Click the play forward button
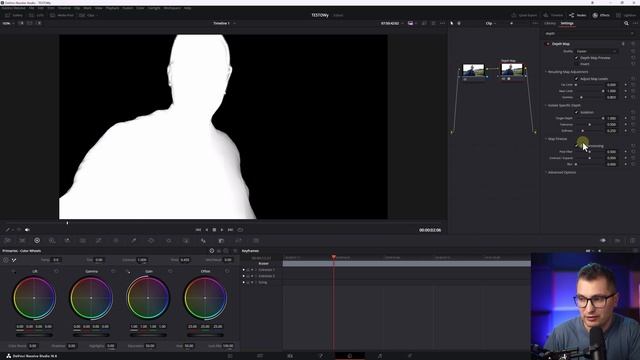Screen dimensions: 640x360 pos(222,230)
